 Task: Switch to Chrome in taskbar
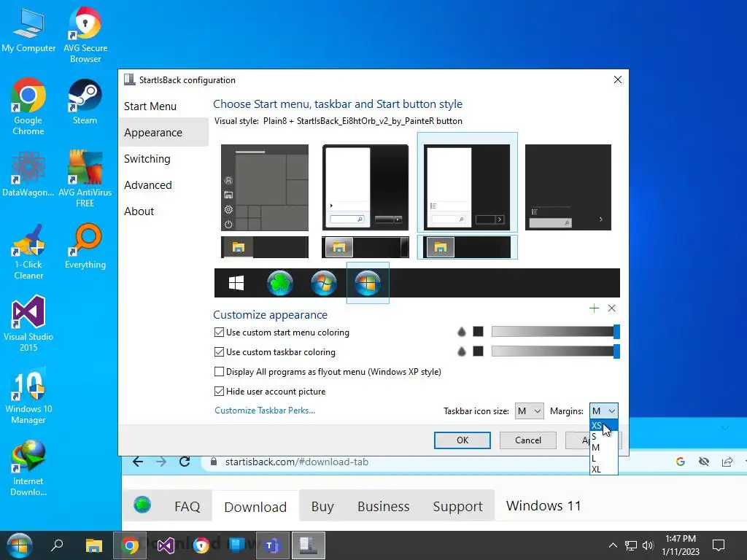click(x=130, y=545)
